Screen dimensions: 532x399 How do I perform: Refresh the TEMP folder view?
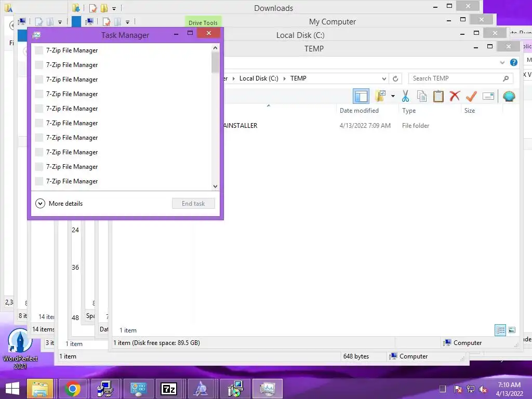tap(395, 79)
